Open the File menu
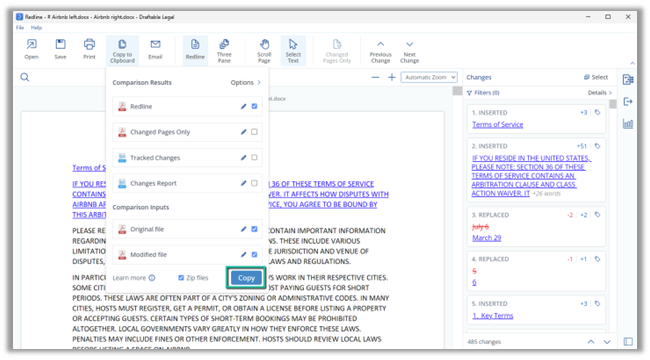This screenshot has width=650, height=360. point(20,27)
